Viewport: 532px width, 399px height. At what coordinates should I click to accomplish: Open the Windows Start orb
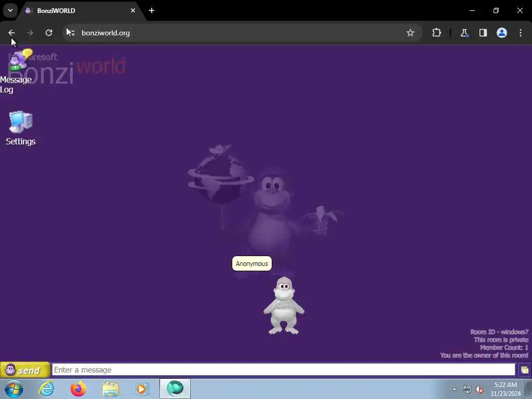click(x=14, y=389)
